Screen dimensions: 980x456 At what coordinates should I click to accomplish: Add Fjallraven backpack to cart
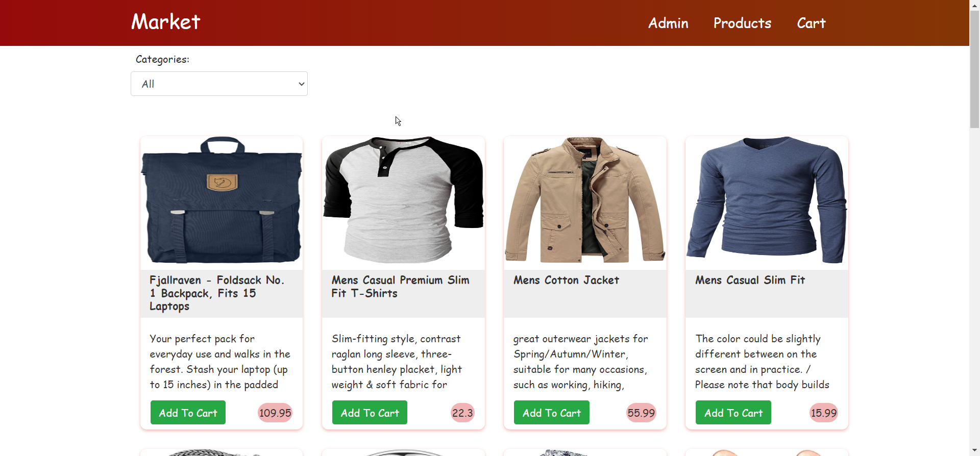click(188, 413)
